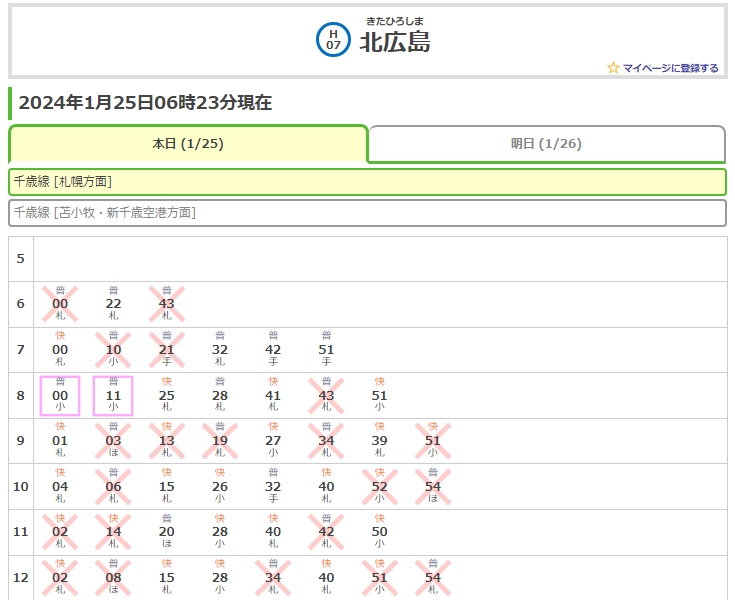Click the hour 5 row label
This screenshot has width=735, height=600.
click(x=21, y=258)
